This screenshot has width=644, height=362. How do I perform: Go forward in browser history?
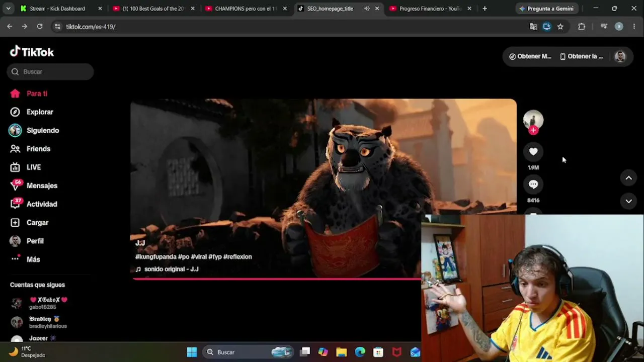coord(25,27)
